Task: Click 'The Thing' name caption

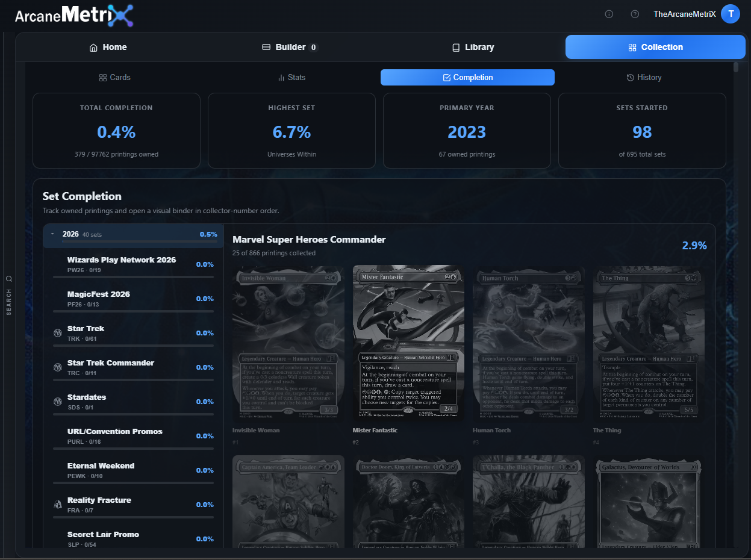Action: pyautogui.click(x=606, y=431)
